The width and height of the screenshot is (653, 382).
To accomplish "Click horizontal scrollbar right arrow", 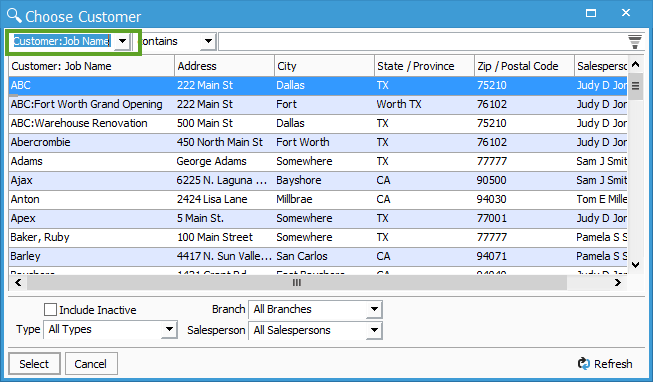I will [x=618, y=282].
